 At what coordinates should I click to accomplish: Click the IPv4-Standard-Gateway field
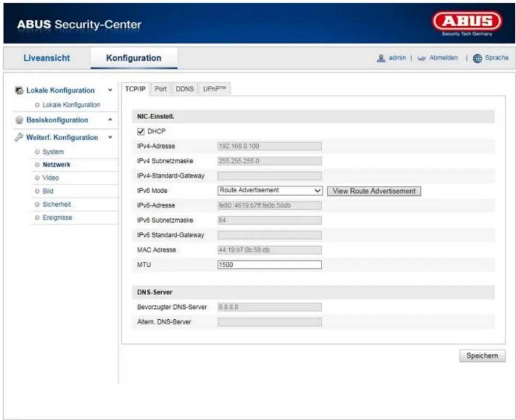pos(270,176)
